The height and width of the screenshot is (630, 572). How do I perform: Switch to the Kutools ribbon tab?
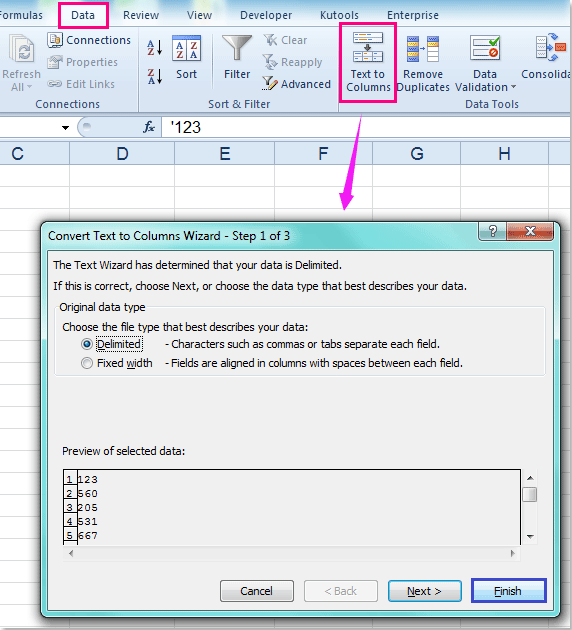coord(339,15)
